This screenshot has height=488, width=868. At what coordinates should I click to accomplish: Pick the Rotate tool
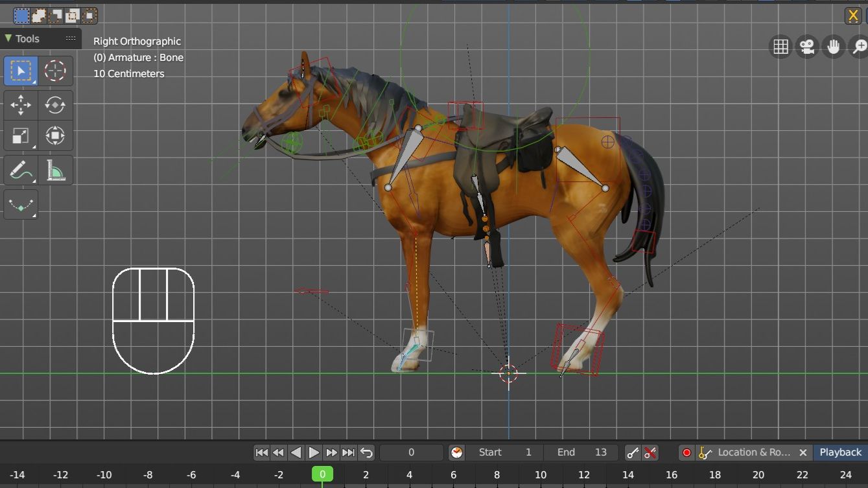point(55,104)
